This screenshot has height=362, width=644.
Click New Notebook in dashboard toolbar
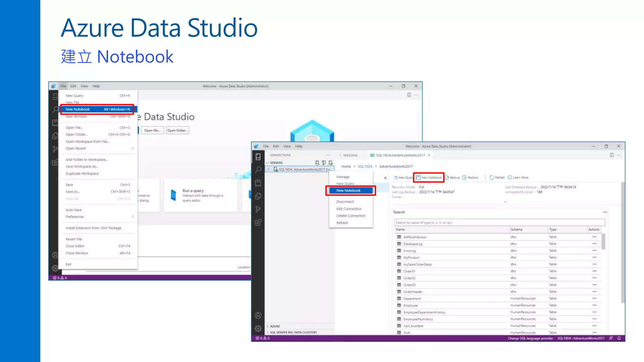429,178
